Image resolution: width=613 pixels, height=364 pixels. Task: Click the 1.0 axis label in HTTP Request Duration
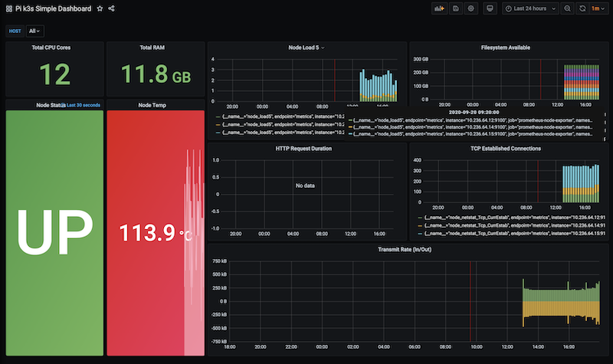pos(216,160)
